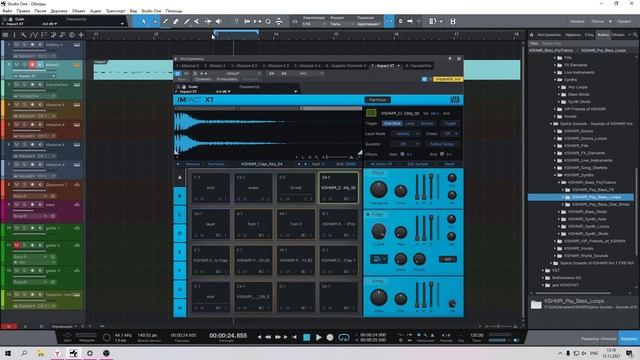Toggle the Loop button in the transport
Image resolution: width=640 pixels, height=360 pixels.
(344, 337)
